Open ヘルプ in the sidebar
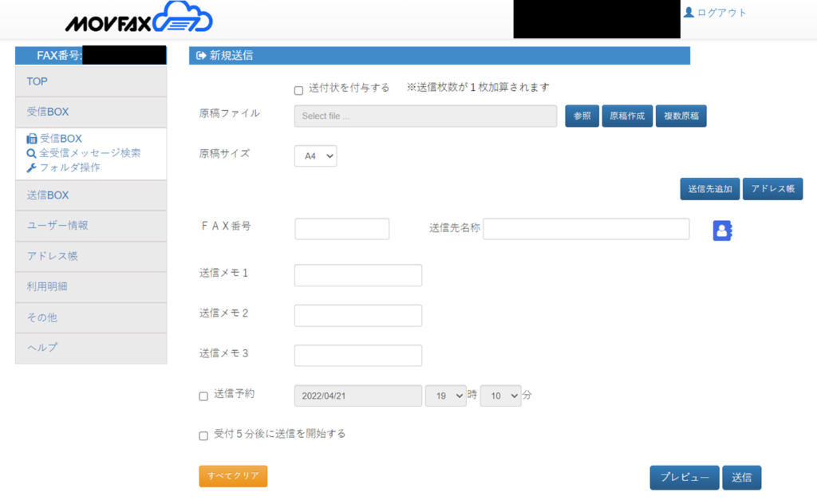Viewport: 817px width, 504px height. click(91, 348)
